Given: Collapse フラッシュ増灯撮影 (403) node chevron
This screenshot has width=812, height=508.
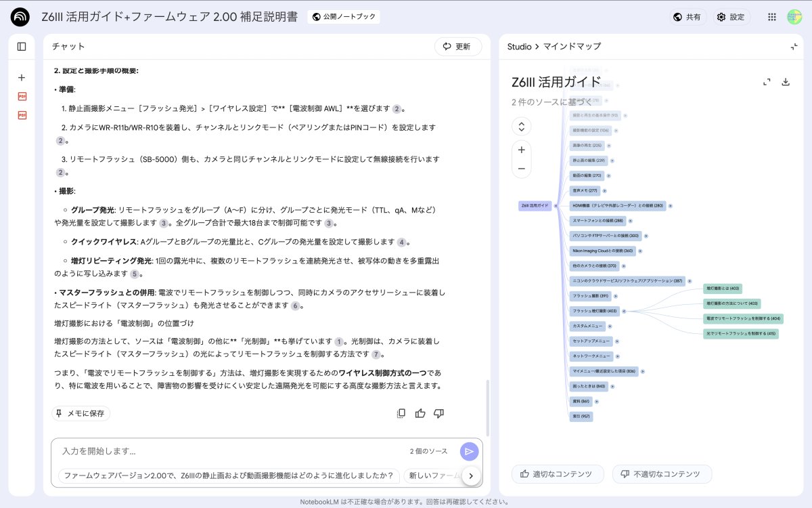Looking at the screenshot, I should 624,311.
